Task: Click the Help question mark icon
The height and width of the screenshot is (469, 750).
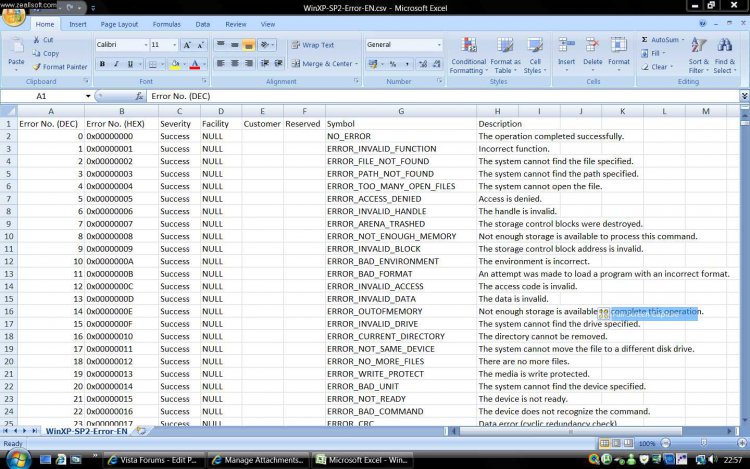Action: point(702,23)
